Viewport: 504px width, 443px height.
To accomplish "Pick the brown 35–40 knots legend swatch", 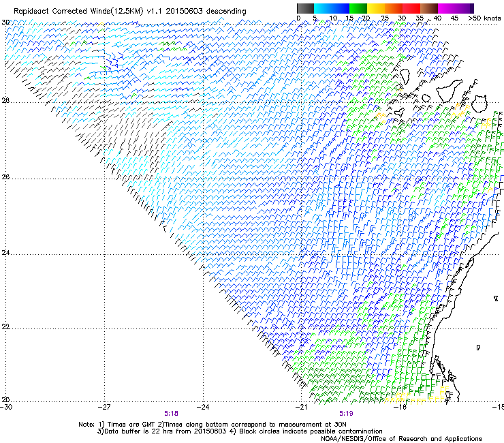I will click(x=429, y=8).
